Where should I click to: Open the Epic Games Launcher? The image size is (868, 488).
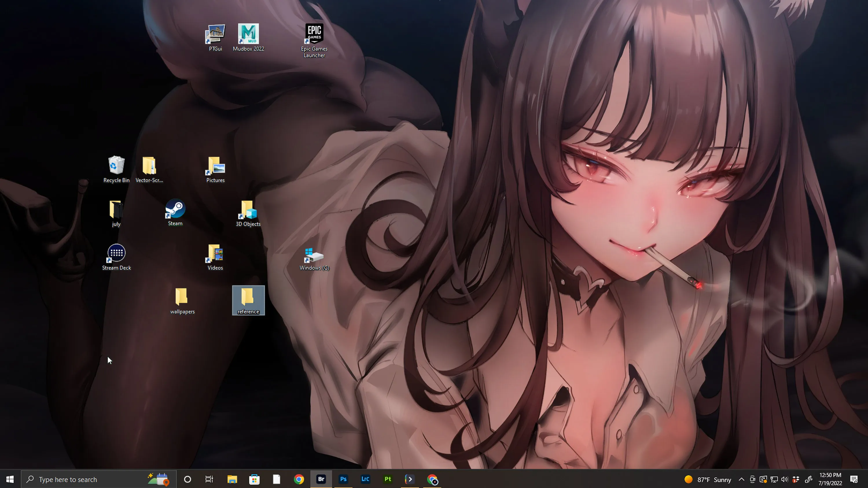314,34
